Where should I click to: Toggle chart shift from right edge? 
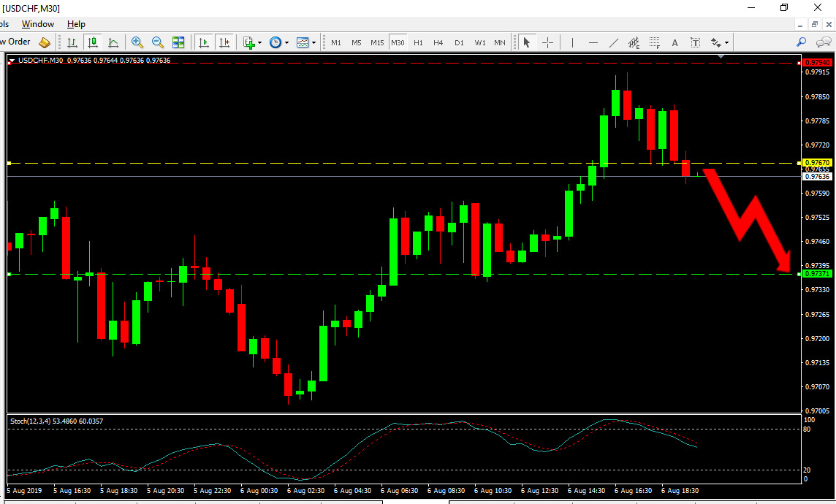click(x=224, y=42)
